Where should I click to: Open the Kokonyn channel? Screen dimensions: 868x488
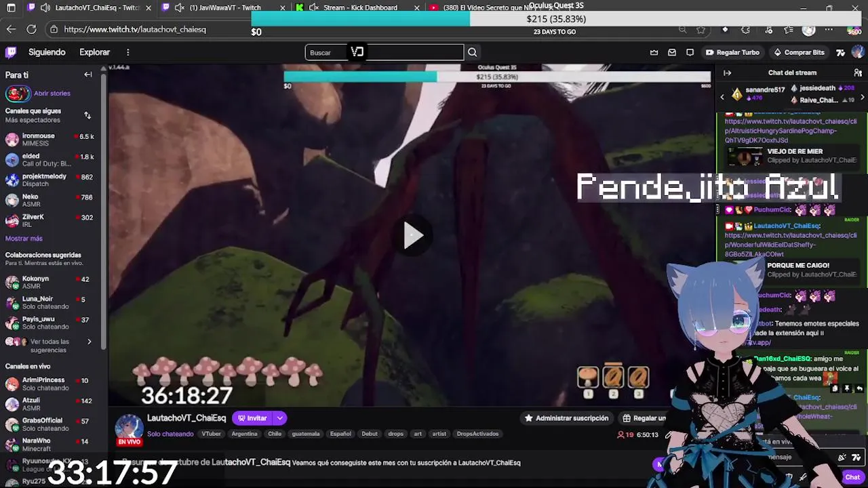[51, 282]
